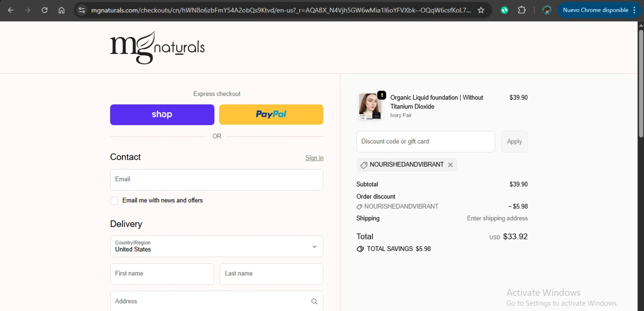Pay with Shop Pay express button
The width and height of the screenshot is (644, 311).
[162, 115]
